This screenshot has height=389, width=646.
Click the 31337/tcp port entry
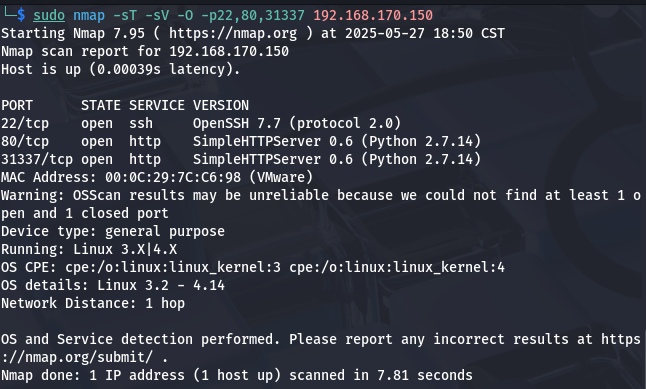tap(37, 159)
